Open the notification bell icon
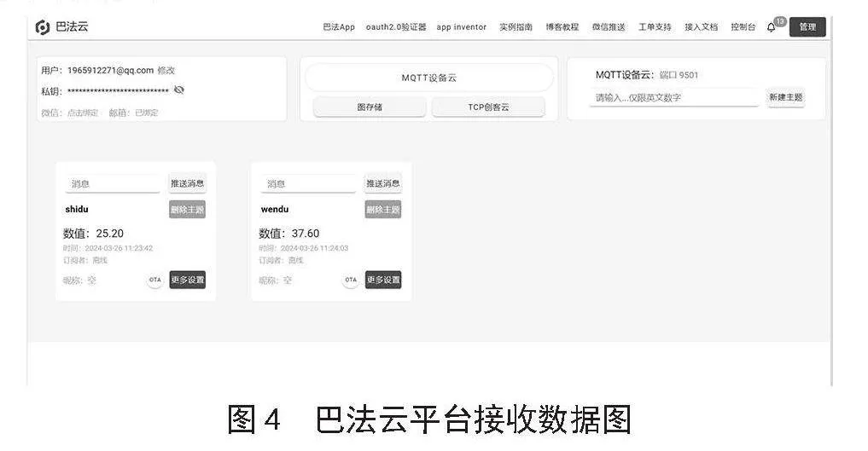The width and height of the screenshot is (868, 451). click(x=771, y=27)
